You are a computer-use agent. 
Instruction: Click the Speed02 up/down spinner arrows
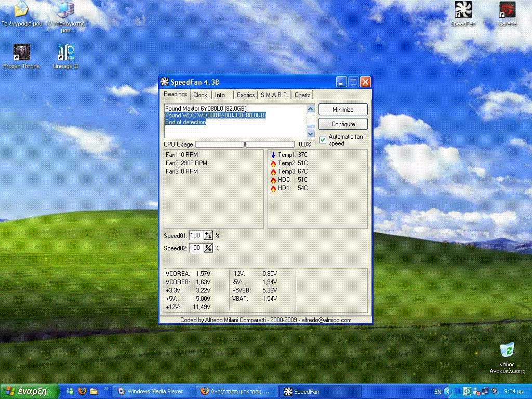click(x=208, y=248)
